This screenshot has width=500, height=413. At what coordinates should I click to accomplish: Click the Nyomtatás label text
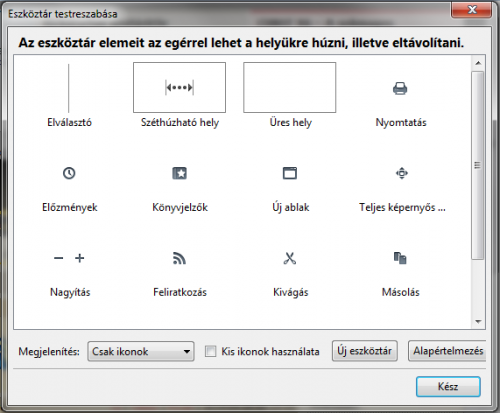pos(401,122)
